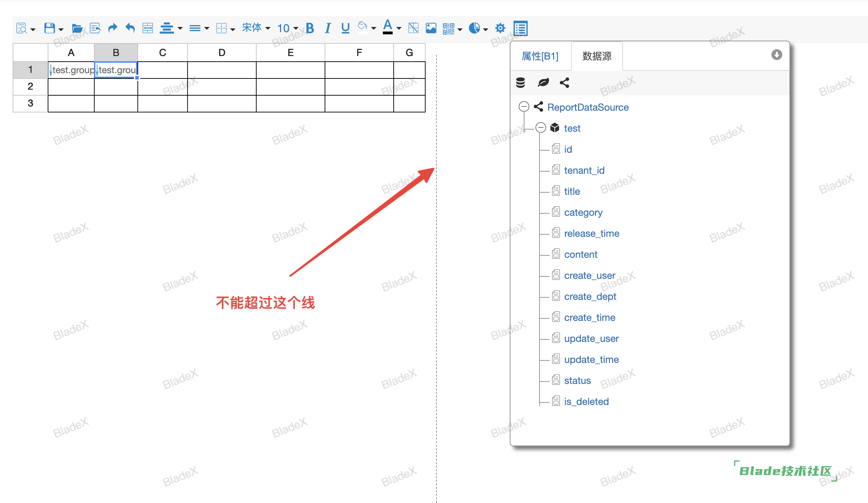Switch to the 属性[B1] tab
Image resolution: width=868 pixels, height=503 pixels.
coord(540,56)
